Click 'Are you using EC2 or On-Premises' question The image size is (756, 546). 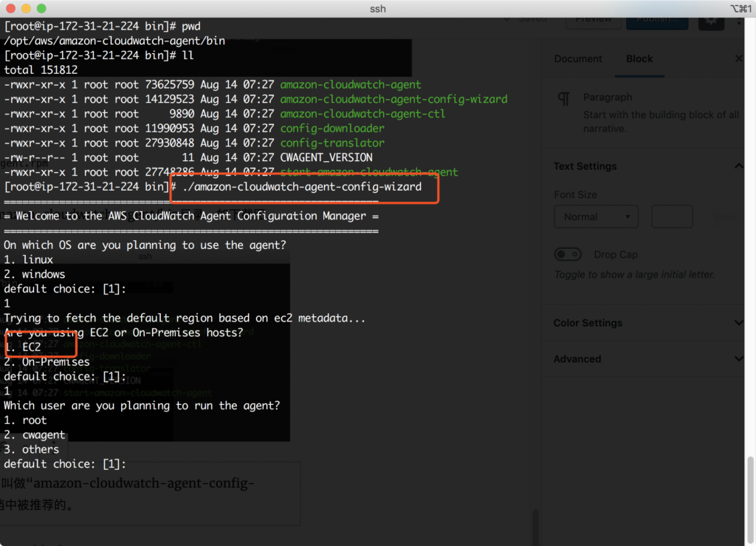click(123, 332)
